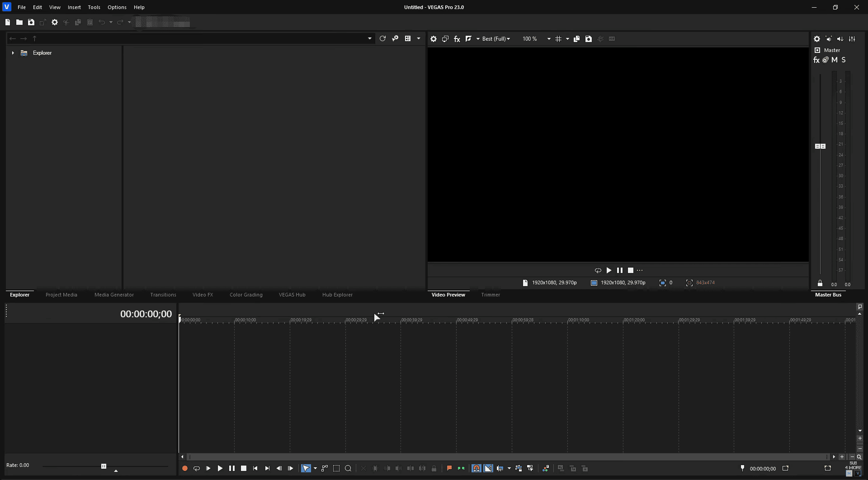The width and height of the screenshot is (868, 480).
Task: Click Master automation settings icon
Action: pos(826,60)
